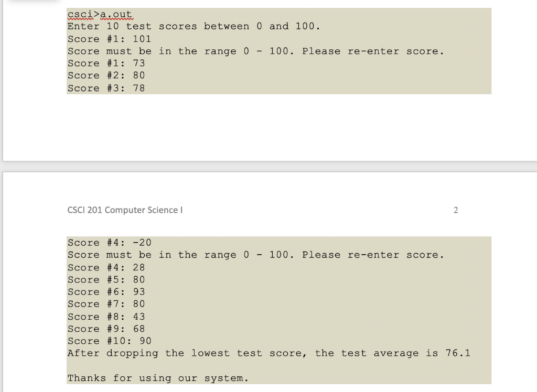Click the "CSCI 201 Computer Science I" page header
The image size is (537, 392).
pos(125,210)
